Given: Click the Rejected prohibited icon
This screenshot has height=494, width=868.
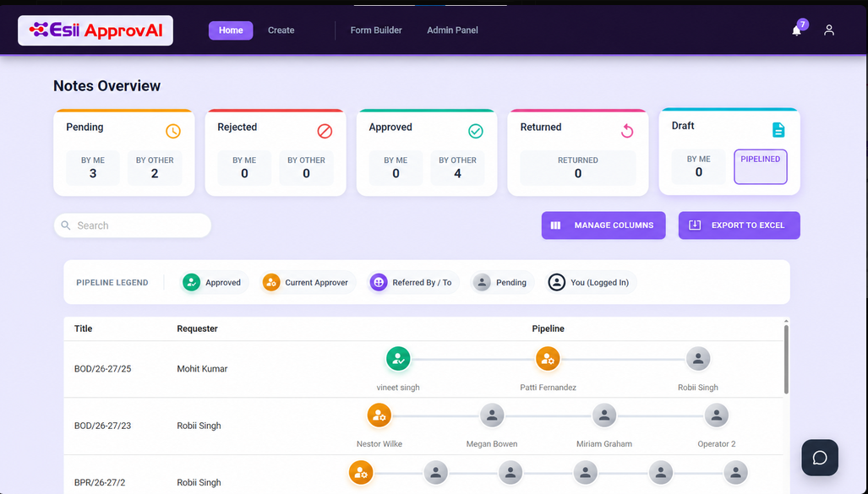Looking at the screenshot, I should 325,131.
